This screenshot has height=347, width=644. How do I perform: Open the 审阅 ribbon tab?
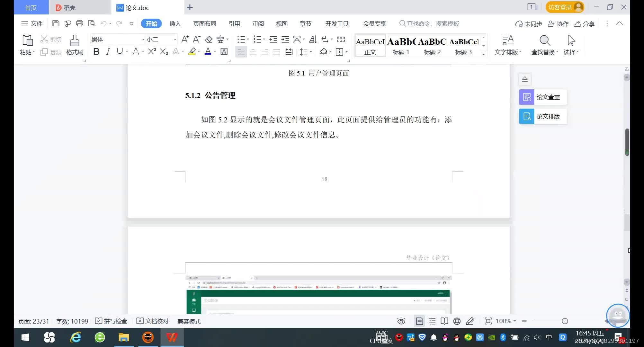(258, 24)
